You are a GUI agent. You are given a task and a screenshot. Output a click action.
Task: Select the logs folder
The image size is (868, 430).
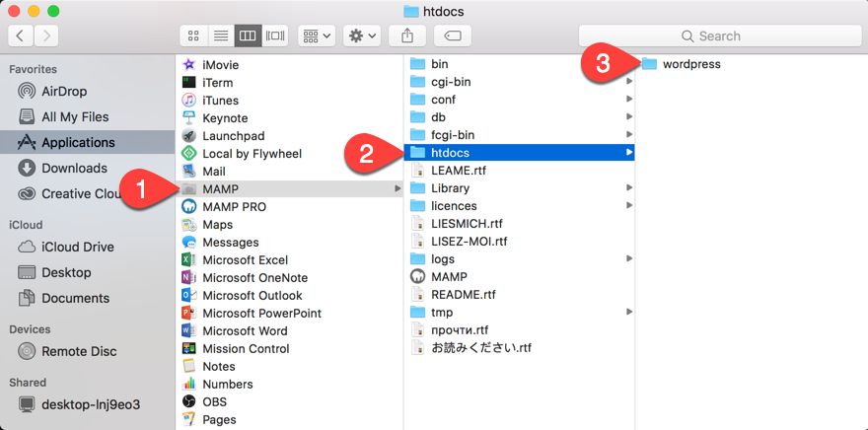[x=519, y=259]
